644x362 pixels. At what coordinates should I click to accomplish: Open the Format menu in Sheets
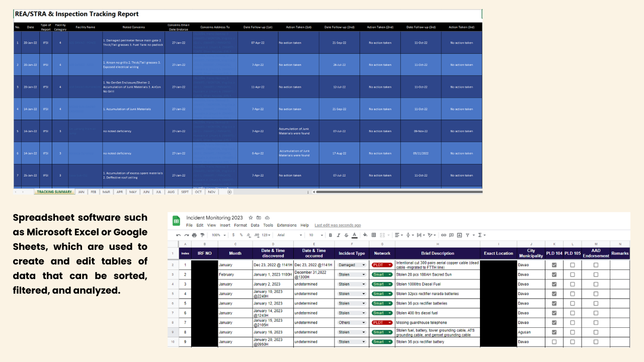(x=240, y=225)
